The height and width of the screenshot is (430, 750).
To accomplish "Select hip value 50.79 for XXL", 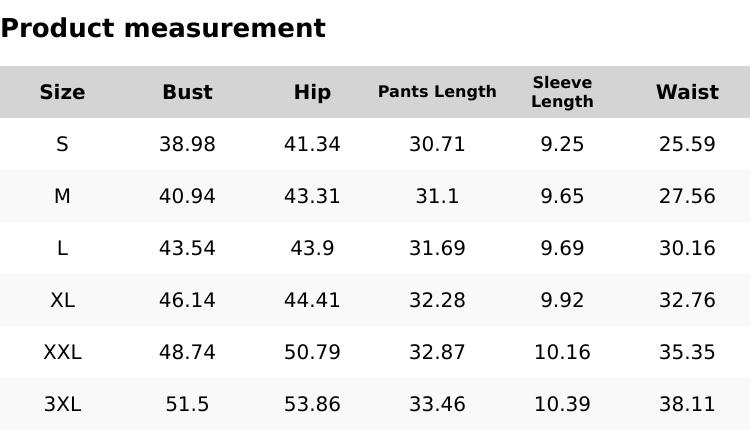I will [312, 352].
